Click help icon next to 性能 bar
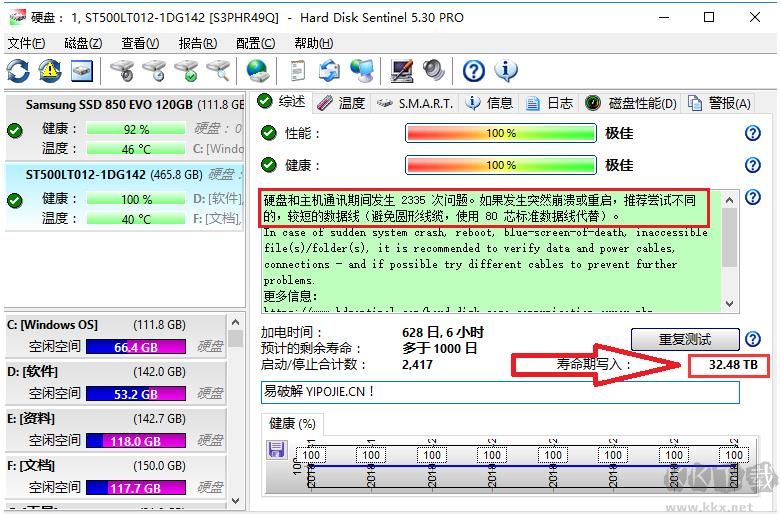 click(753, 133)
